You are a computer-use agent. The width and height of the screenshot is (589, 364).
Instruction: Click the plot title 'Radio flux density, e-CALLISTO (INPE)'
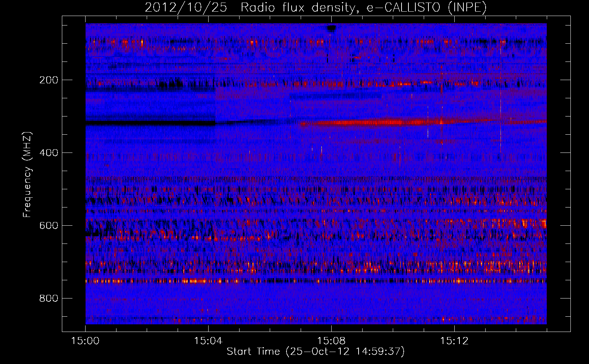364,8
